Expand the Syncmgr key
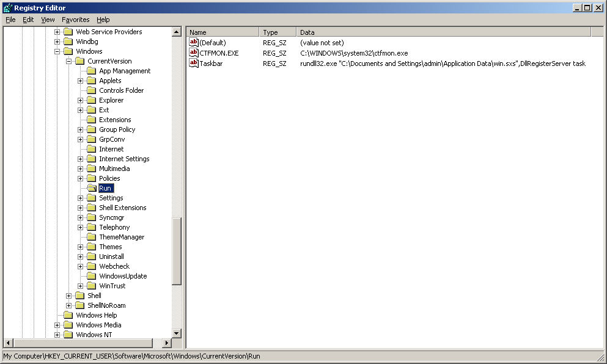Image resolution: width=607 pixels, height=364 pixels. (x=80, y=217)
